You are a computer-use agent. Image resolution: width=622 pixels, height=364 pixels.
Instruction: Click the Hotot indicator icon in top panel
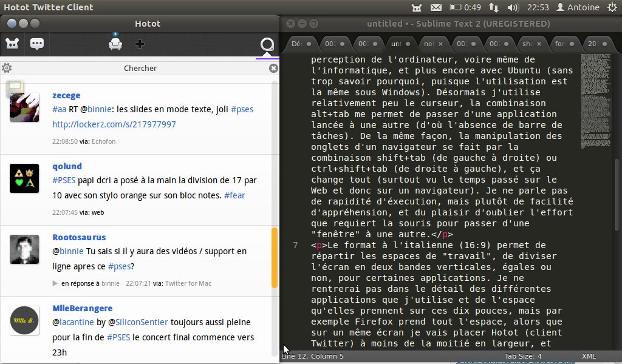pos(417,7)
